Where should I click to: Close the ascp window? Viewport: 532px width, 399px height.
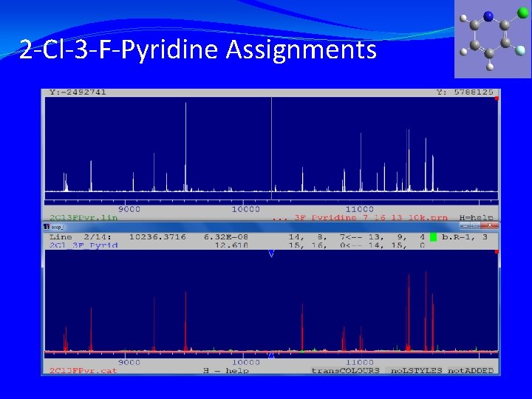coord(489,225)
